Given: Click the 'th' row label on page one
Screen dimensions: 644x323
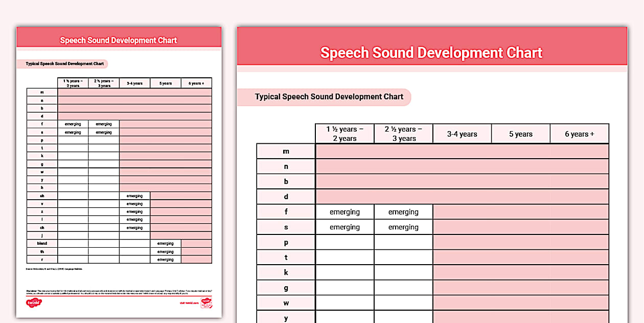Looking at the screenshot, I should [x=41, y=251].
